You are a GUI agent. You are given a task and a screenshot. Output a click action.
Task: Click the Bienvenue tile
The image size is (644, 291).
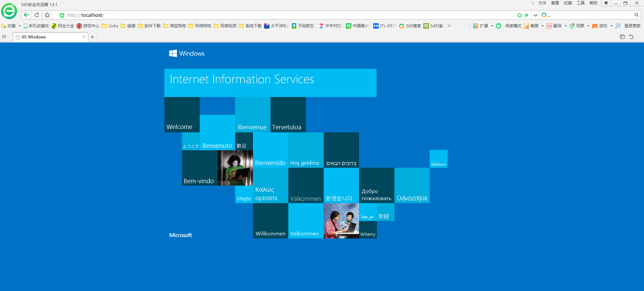[253, 115]
